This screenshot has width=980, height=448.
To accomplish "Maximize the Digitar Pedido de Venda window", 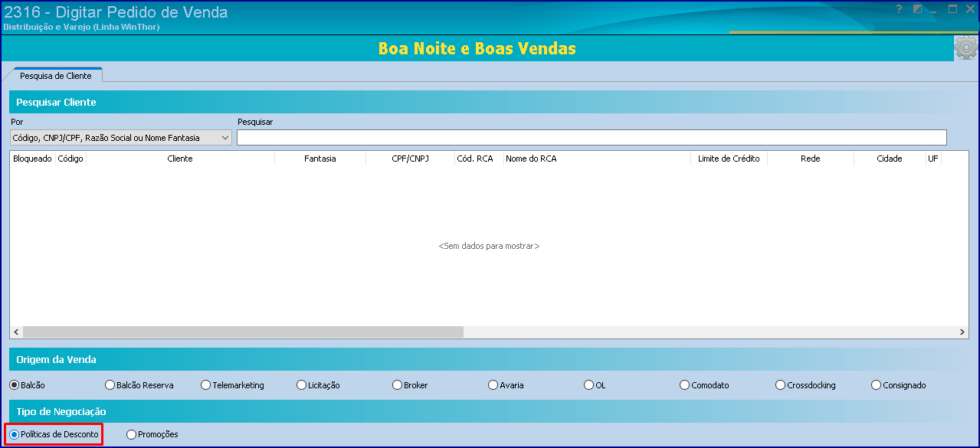I will pos(953,9).
